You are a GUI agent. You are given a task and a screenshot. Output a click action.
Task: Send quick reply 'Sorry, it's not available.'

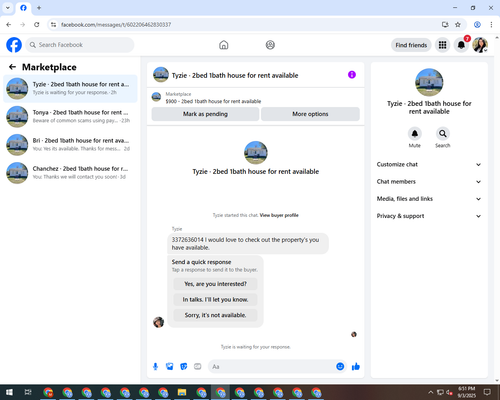[215, 315]
